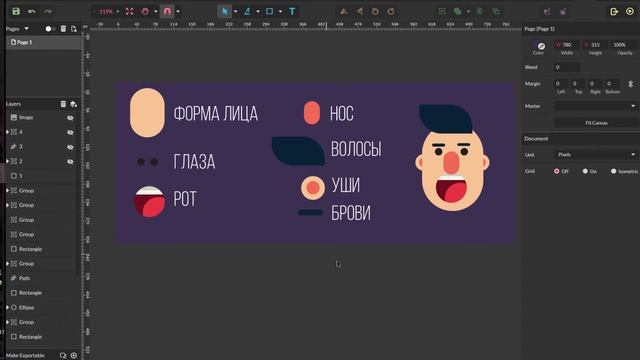
Task: Click the Save icon in toolbar
Action: (x=16, y=11)
